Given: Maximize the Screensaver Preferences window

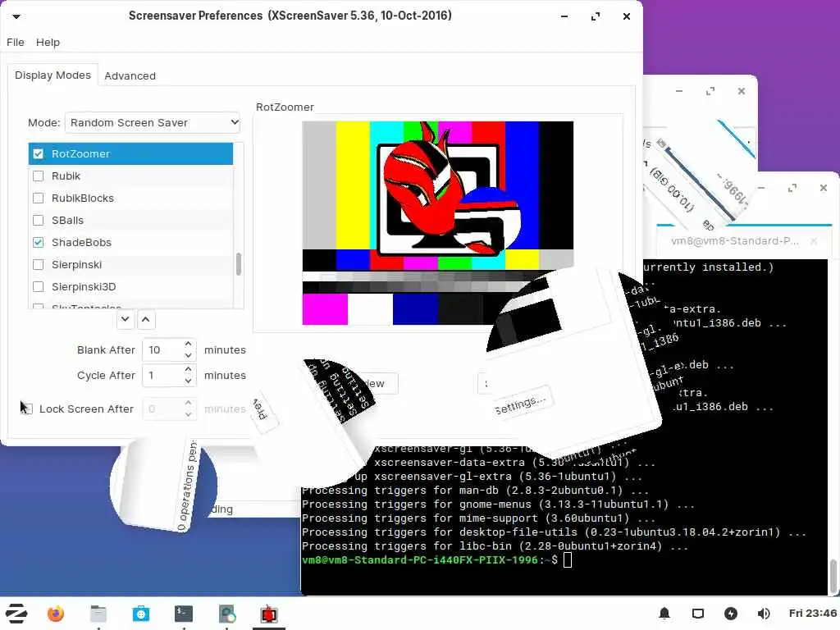Looking at the screenshot, I should [x=596, y=16].
